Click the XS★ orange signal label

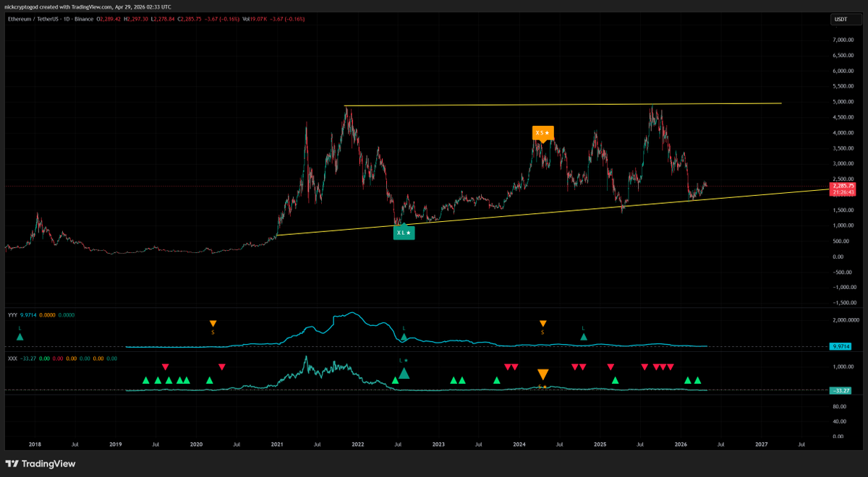coord(543,133)
